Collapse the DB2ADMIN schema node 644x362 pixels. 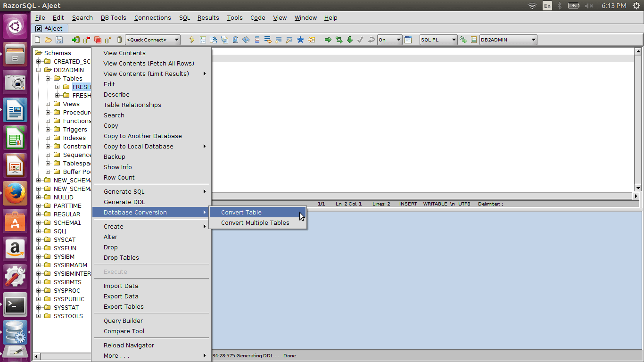click(x=39, y=70)
